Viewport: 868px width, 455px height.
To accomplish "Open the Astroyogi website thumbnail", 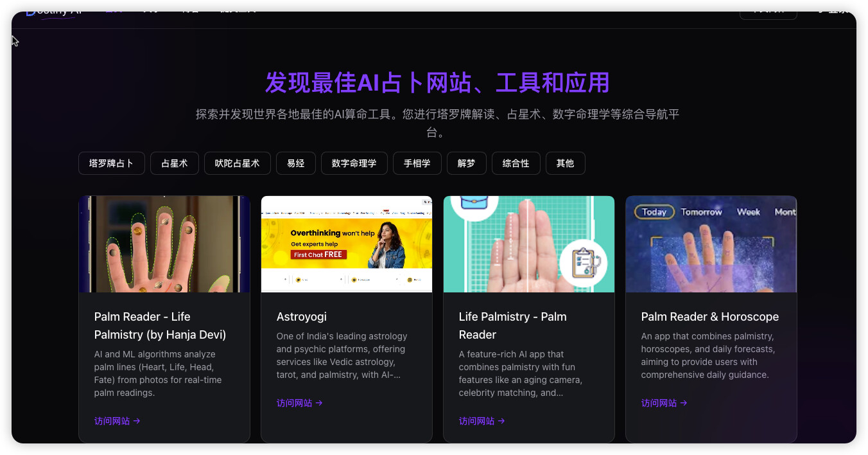I will coord(347,244).
